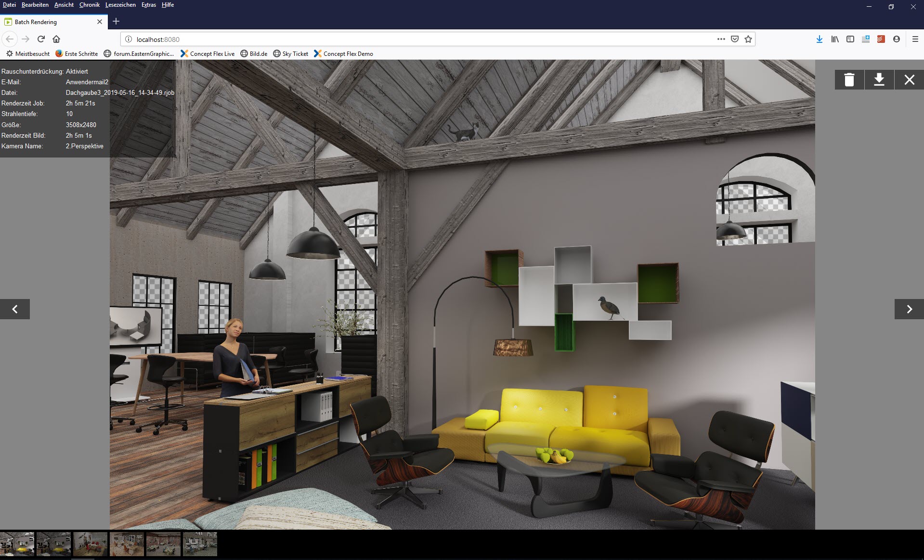Open the Bild.de bookmark
The height and width of the screenshot is (560, 924).
coord(254,53)
